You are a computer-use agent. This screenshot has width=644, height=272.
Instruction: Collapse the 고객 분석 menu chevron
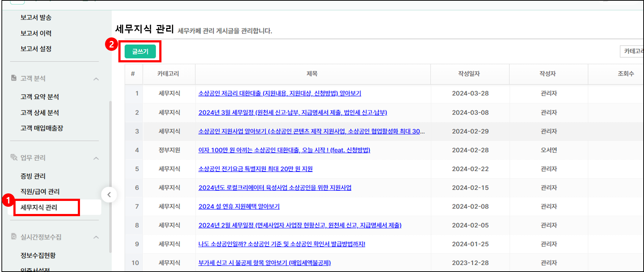click(96, 79)
